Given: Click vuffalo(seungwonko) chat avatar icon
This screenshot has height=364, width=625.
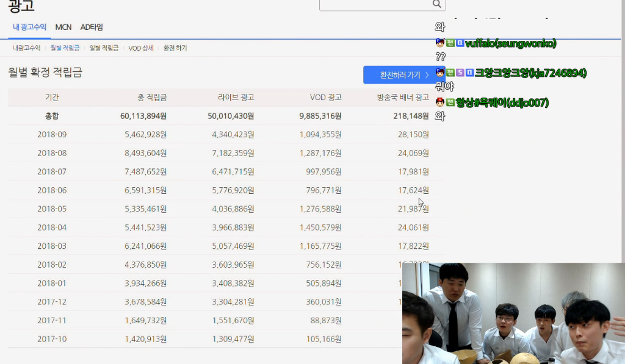Looking at the screenshot, I should [440, 43].
